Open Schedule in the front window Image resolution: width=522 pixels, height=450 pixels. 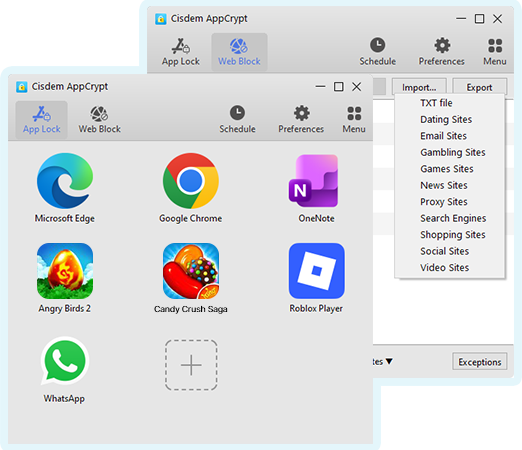(237, 120)
